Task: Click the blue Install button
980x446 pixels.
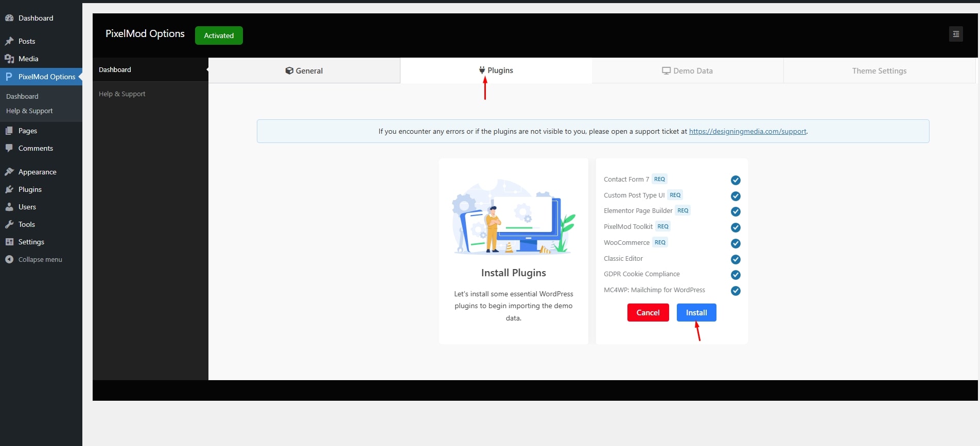Action: [x=696, y=312]
